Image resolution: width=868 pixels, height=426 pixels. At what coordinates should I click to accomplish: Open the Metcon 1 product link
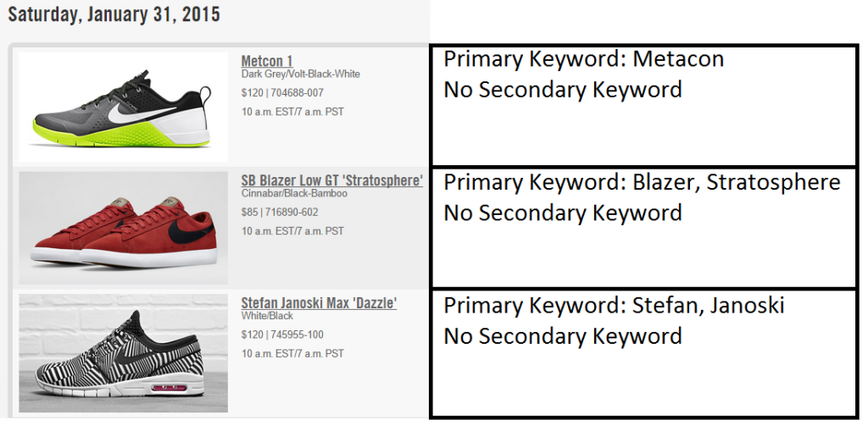pyautogui.click(x=267, y=61)
